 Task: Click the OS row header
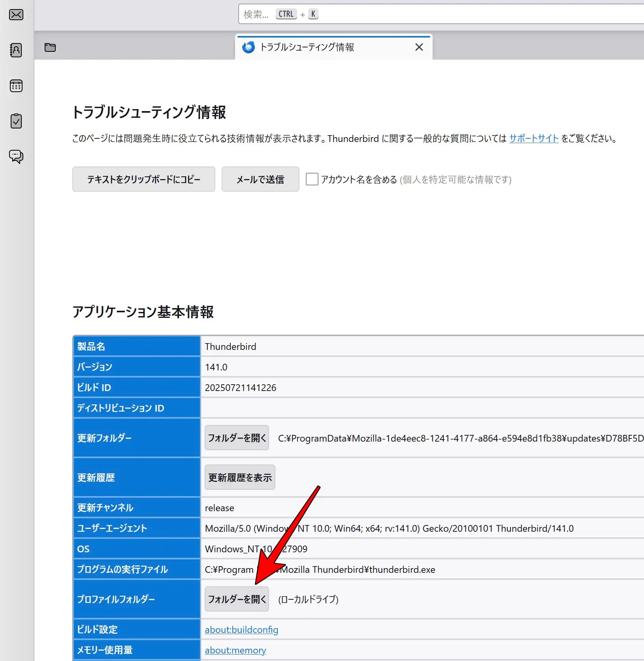pos(137,549)
